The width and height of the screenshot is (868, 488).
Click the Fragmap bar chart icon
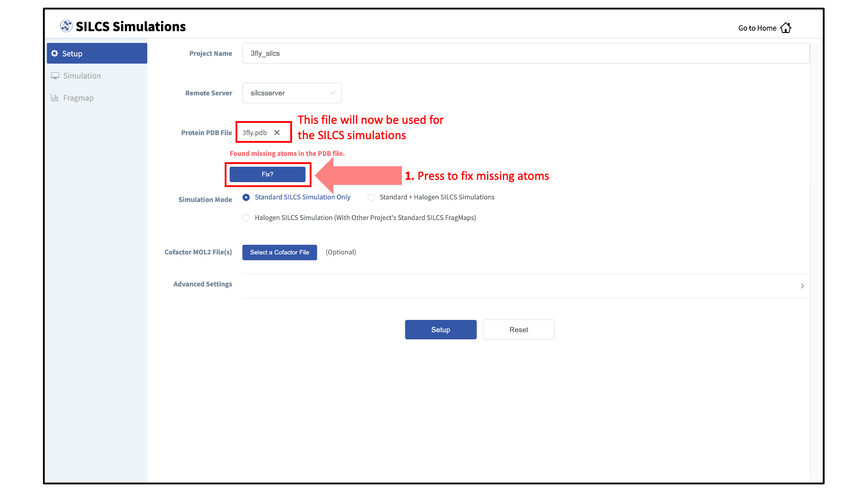55,98
